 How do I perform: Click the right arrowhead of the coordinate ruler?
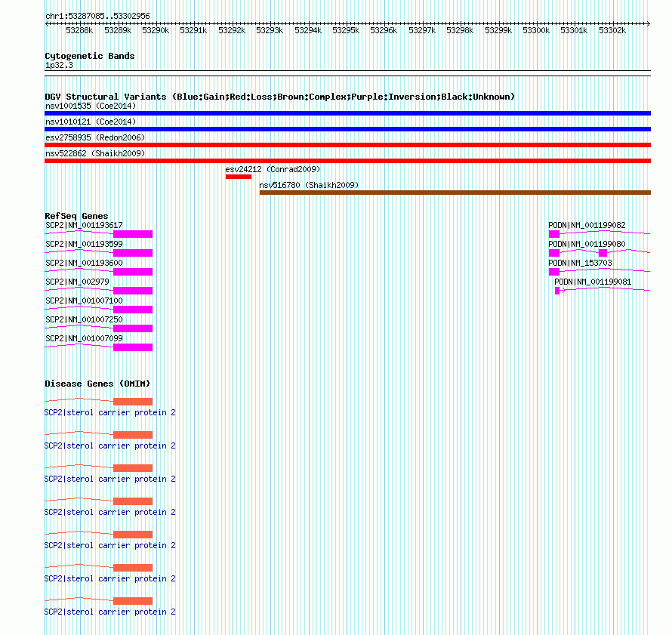(x=649, y=23)
